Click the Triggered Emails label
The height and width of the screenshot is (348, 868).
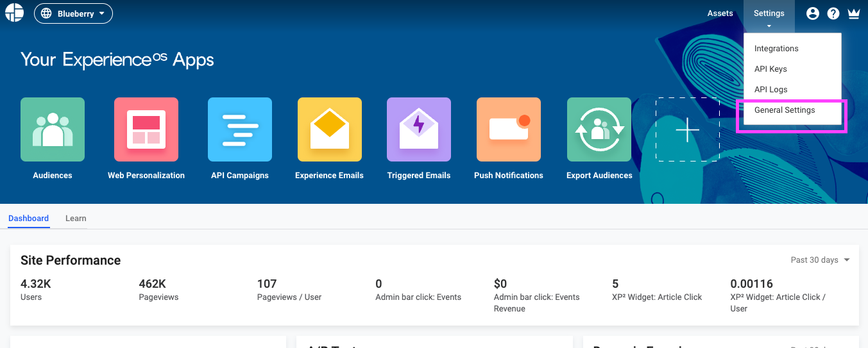coord(419,176)
